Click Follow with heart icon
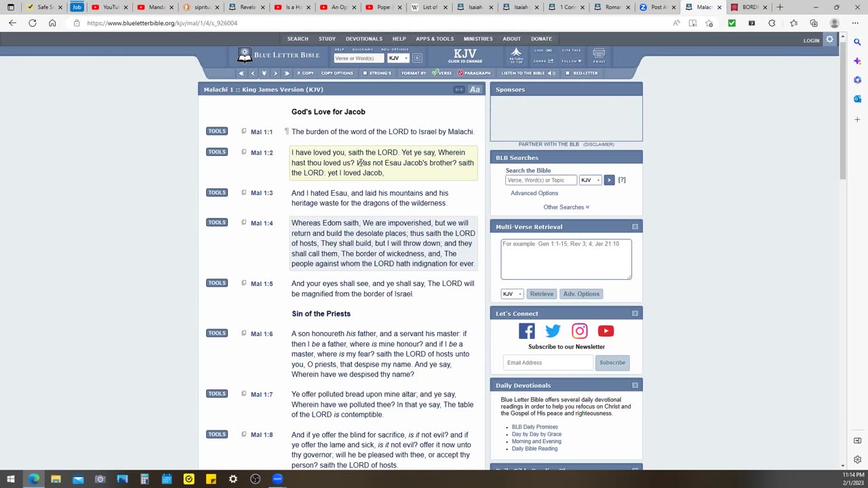868x488 pixels. 571,61
